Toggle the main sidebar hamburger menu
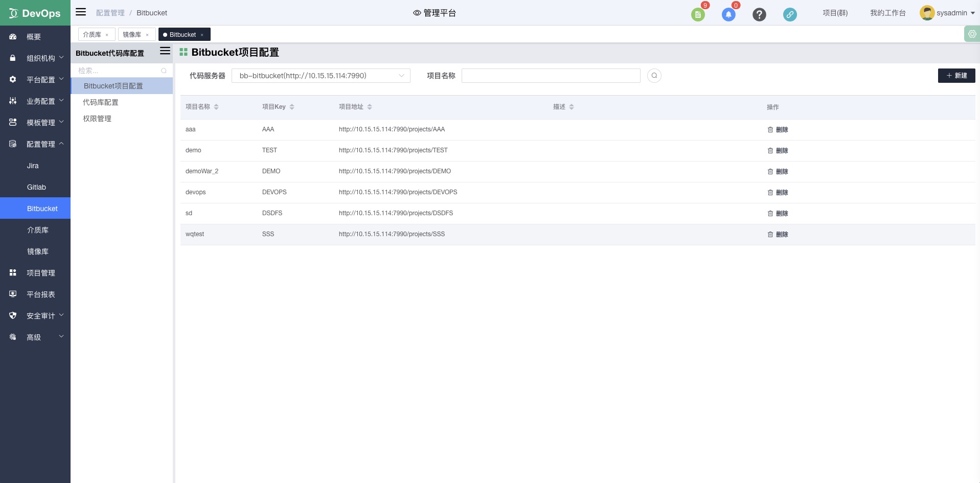The width and height of the screenshot is (980, 483). coord(81,12)
